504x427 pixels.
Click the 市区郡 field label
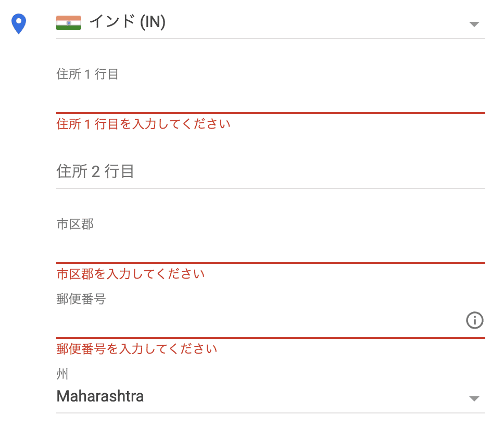coord(75,224)
